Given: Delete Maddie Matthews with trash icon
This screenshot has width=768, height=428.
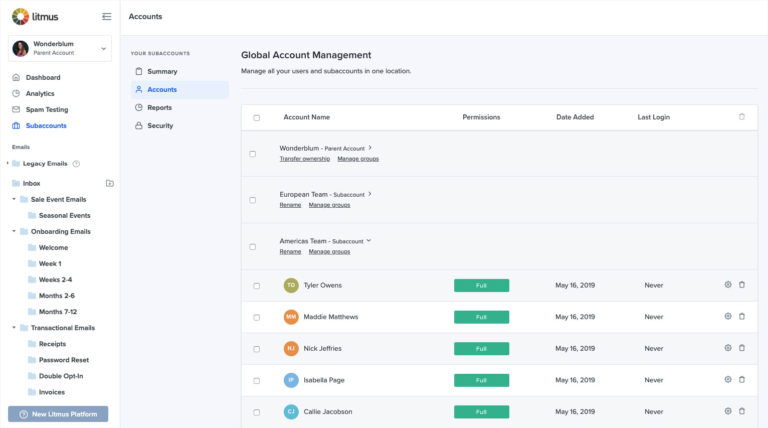Looking at the screenshot, I should click(x=742, y=316).
